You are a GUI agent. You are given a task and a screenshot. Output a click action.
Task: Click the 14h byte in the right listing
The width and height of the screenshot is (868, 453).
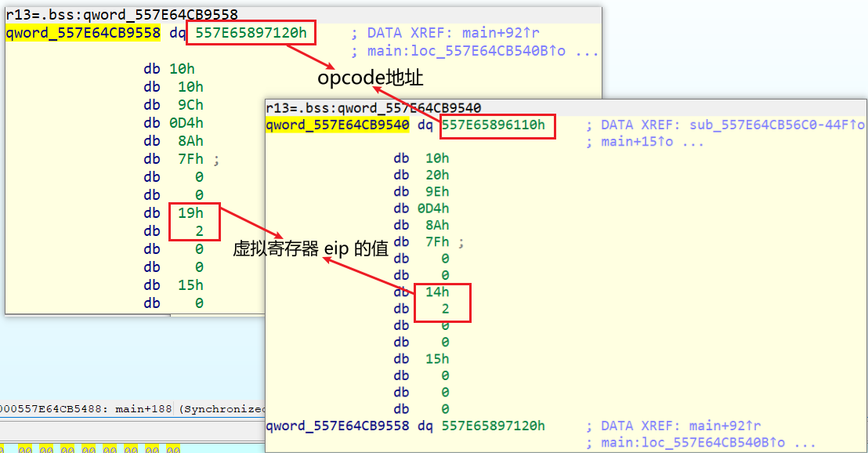tap(437, 292)
